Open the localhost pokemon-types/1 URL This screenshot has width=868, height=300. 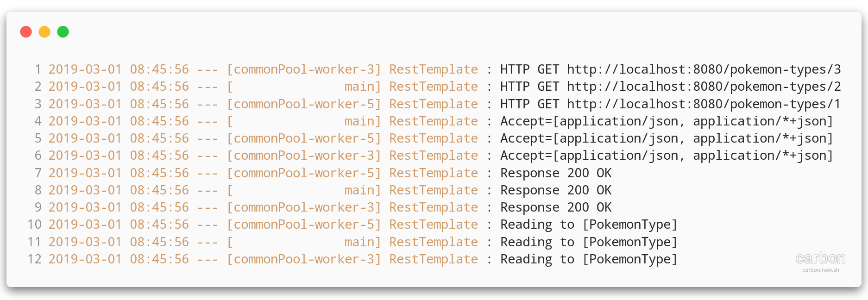coord(704,104)
